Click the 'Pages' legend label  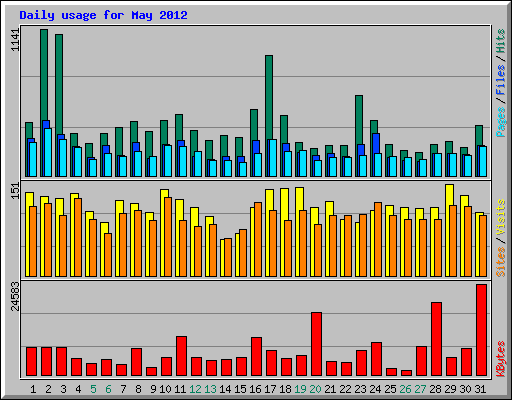[500, 122]
